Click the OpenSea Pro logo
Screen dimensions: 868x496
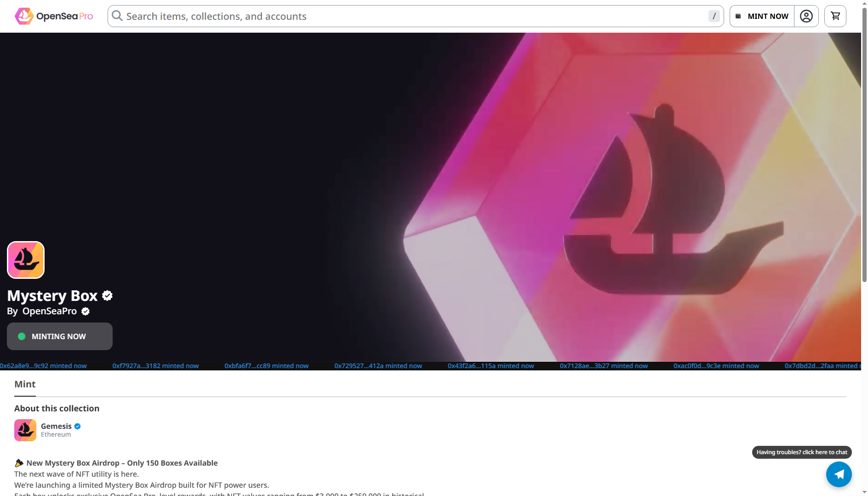click(x=54, y=16)
